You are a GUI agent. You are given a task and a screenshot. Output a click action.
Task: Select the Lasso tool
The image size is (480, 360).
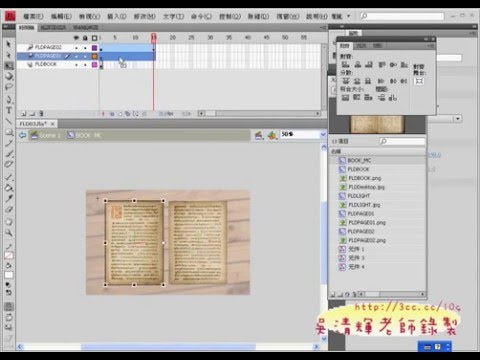(x=9, y=87)
